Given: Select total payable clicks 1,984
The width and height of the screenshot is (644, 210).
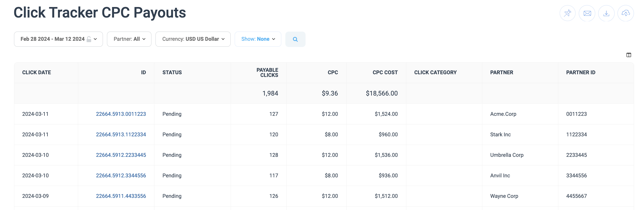Looking at the screenshot, I should click(x=270, y=93).
